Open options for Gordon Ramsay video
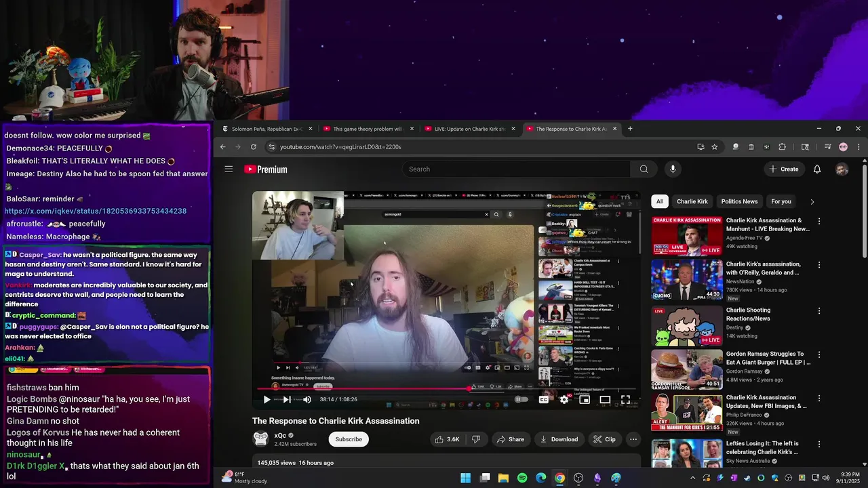 click(x=818, y=354)
